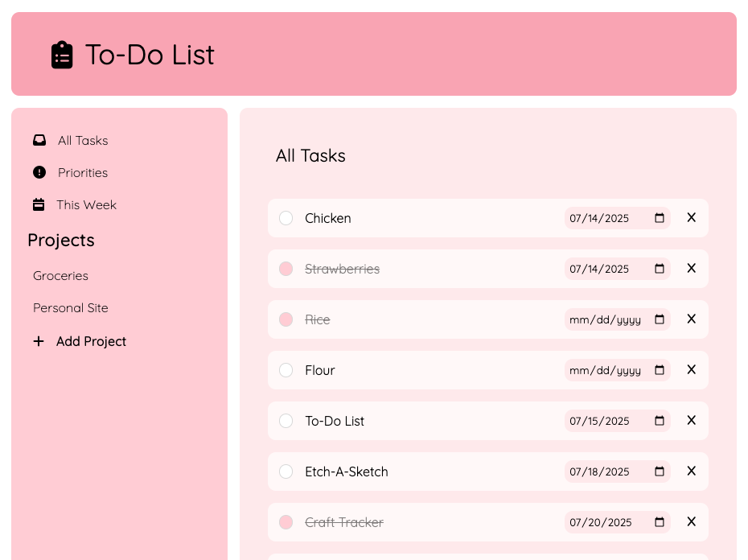Open the Groceries project
This screenshot has height=560, width=748.
click(60, 276)
